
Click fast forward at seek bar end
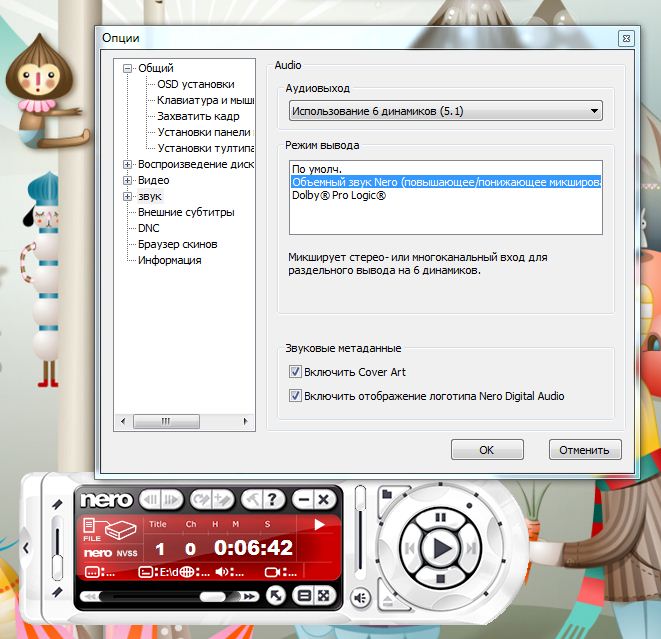tap(249, 596)
